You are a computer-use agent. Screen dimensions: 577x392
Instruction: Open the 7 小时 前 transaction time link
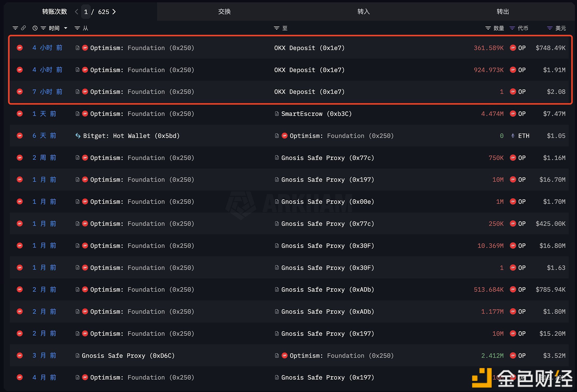coord(47,92)
